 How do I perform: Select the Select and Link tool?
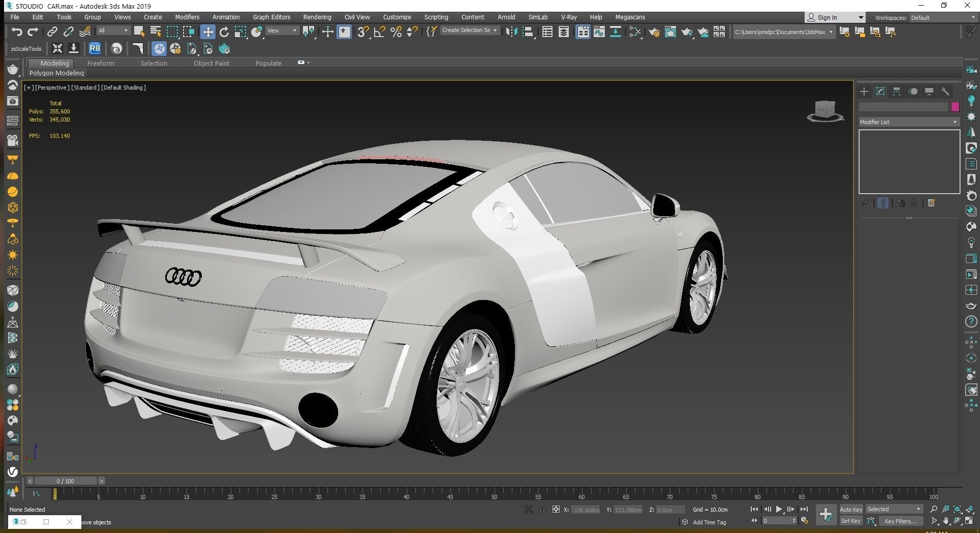52,32
